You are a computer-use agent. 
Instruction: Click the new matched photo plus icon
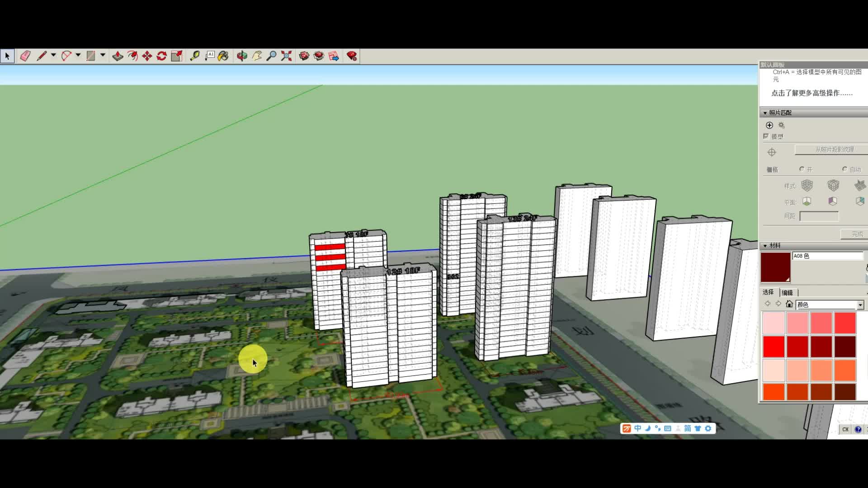[x=769, y=125]
